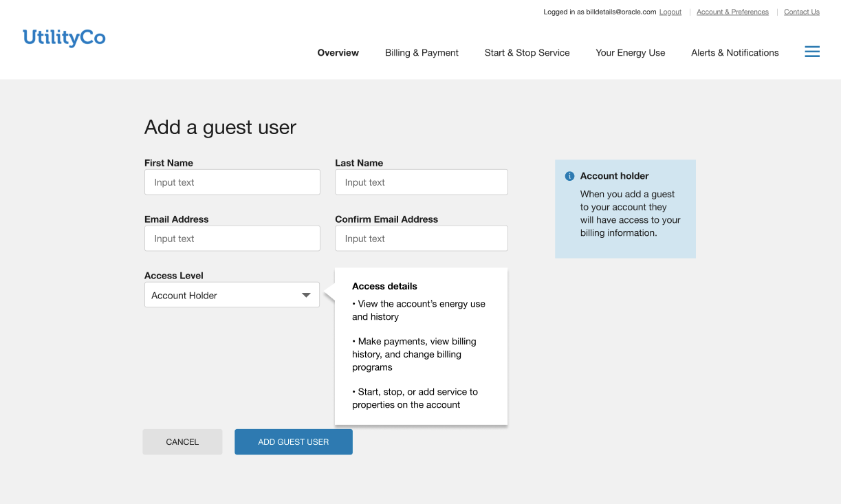Click the Add Guest User button

(x=293, y=442)
